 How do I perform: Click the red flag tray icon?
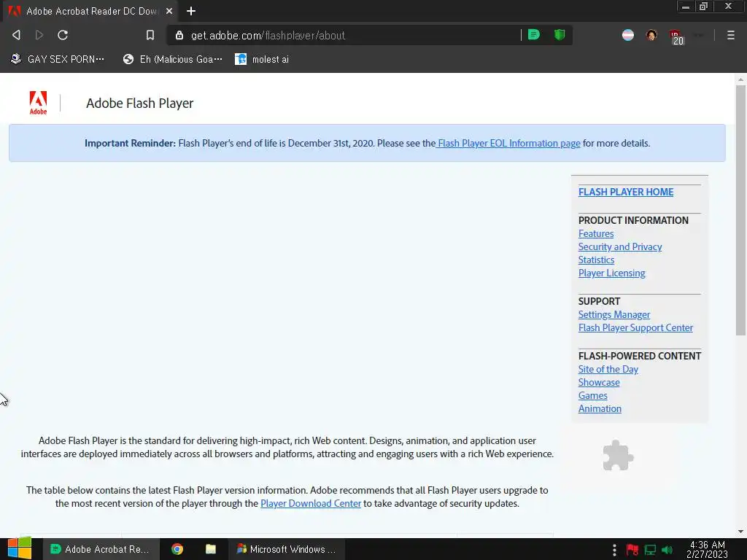(632, 550)
